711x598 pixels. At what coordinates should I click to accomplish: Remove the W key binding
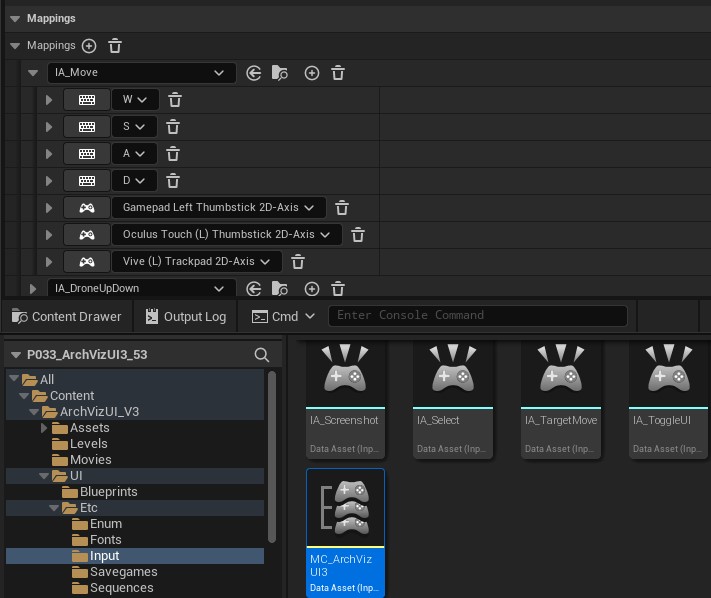point(175,100)
